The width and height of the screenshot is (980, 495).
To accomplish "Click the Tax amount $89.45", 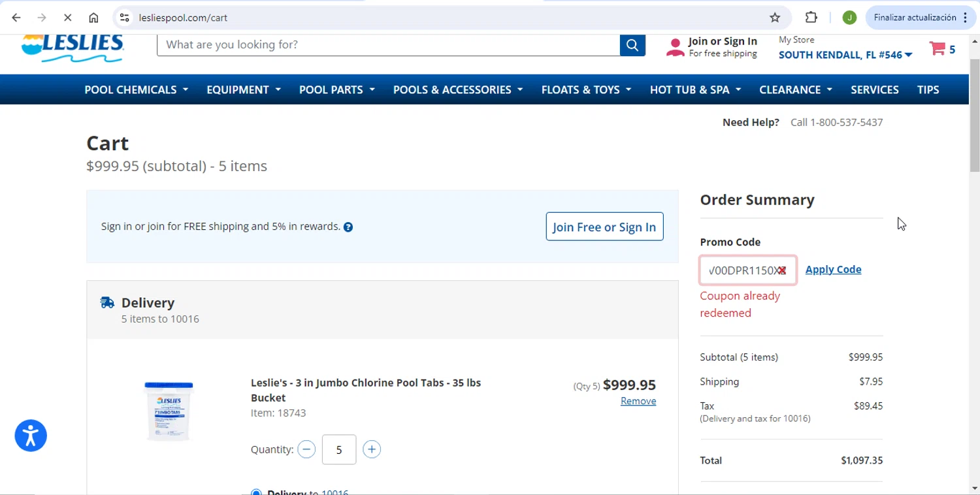I will (x=868, y=406).
